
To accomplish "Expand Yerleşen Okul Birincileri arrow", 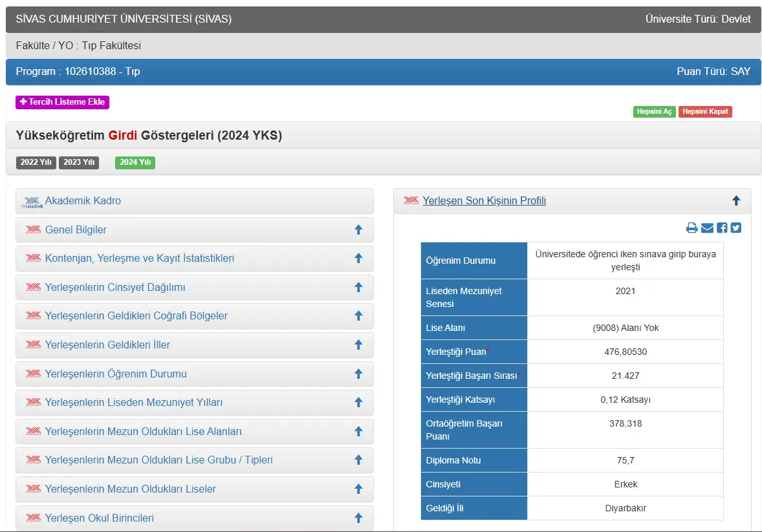I will coord(358,518).
